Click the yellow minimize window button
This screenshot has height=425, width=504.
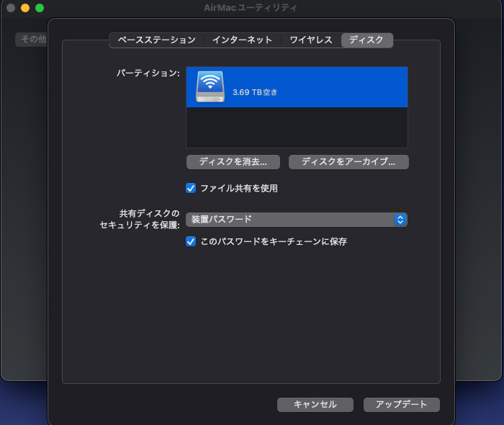click(x=25, y=8)
